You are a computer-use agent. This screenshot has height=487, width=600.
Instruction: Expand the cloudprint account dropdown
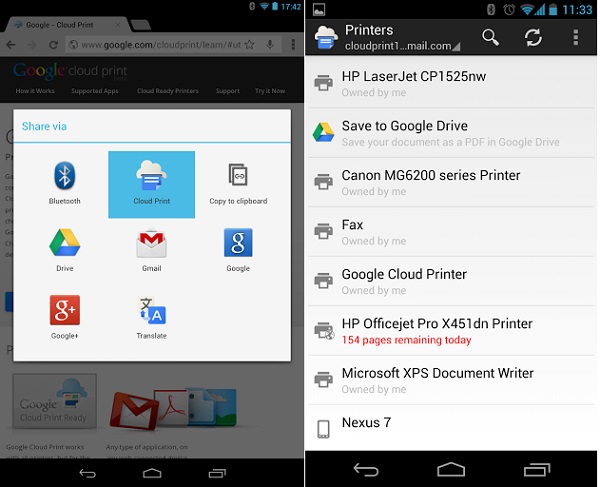click(x=402, y=46)
